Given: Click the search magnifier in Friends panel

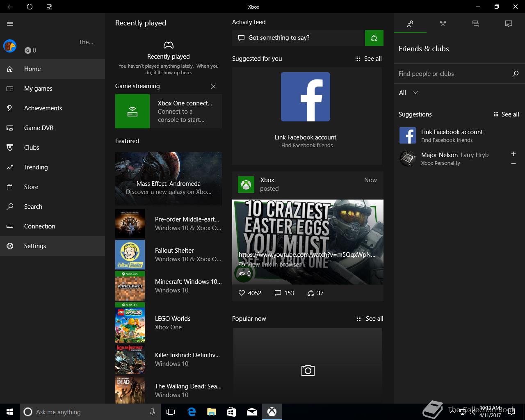Looking at the screenshot, I should click(516, 74).
